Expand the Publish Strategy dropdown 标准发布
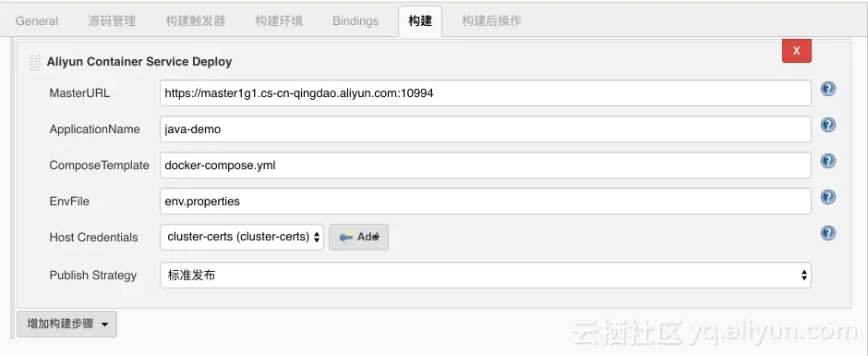Viewport: 868px width, 356px height. click(486, 275)
